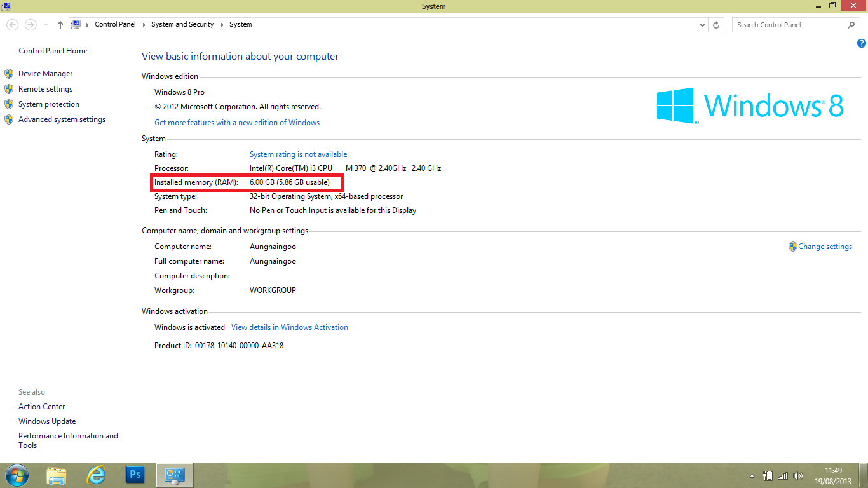Click the computer icon in address bar

point(76,25)
